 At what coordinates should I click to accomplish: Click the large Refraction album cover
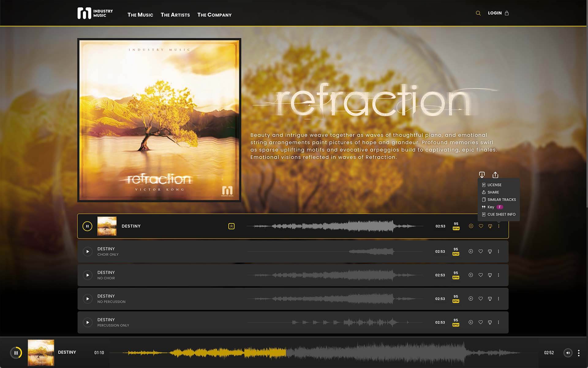coord(159,120)
